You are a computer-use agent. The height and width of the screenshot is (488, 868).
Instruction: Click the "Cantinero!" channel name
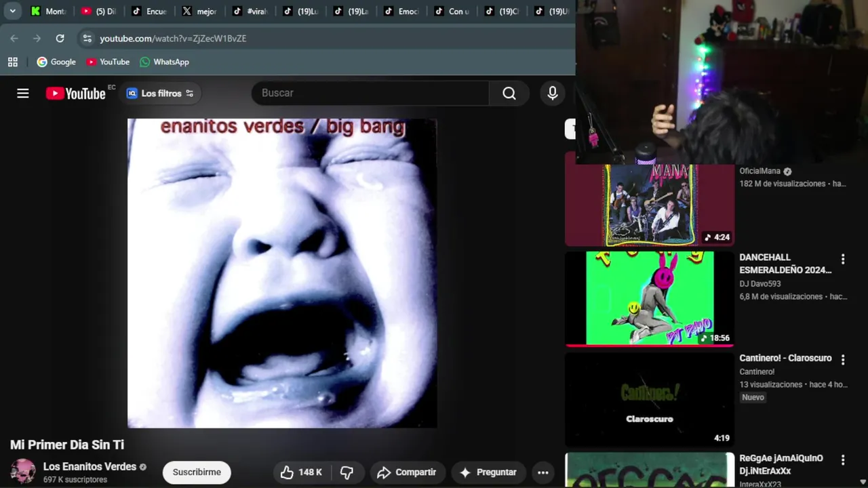757,371
